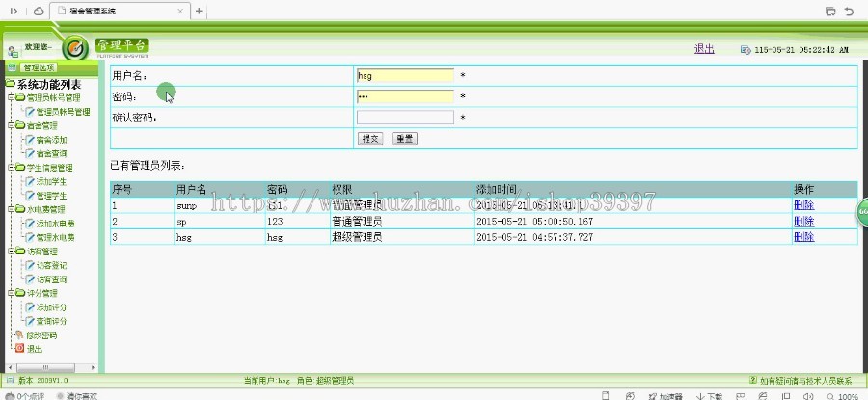Click the calendar icon beside the date

[x=746, y=50]
